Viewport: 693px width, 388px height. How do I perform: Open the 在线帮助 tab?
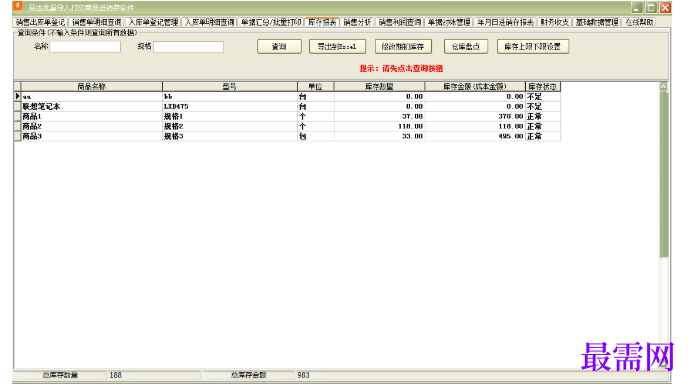[x=640, y=22]
